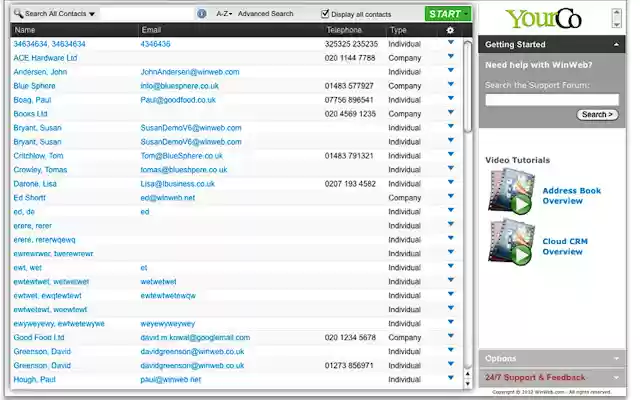Open row arrow for Boag, Paul

[451, 98]
